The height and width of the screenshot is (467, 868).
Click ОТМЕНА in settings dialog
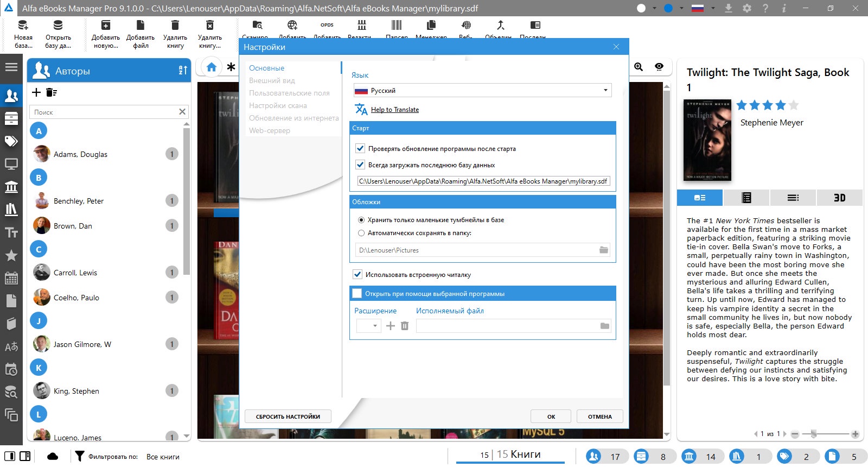tap(599, 416)
